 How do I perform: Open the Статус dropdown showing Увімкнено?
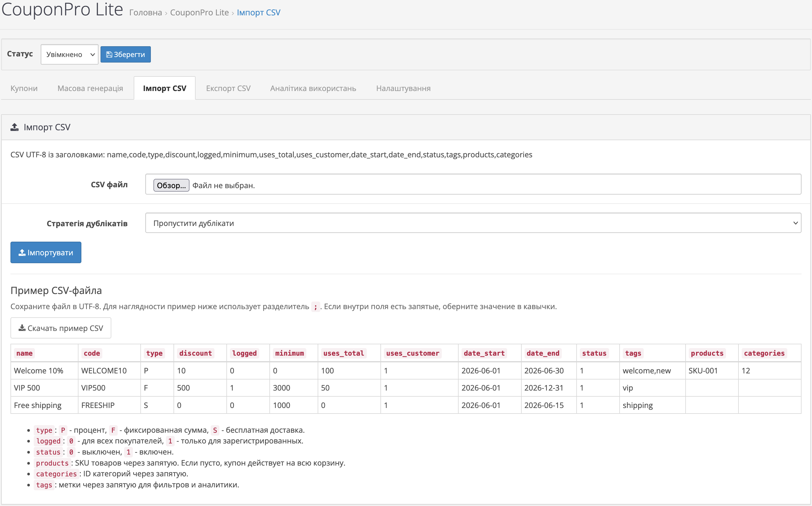tap(69, 54)
